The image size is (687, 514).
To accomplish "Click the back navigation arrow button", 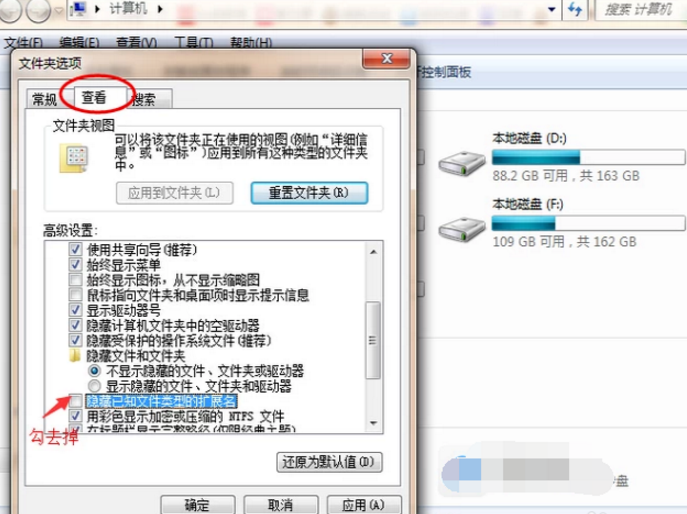I will tap(9, 10).
